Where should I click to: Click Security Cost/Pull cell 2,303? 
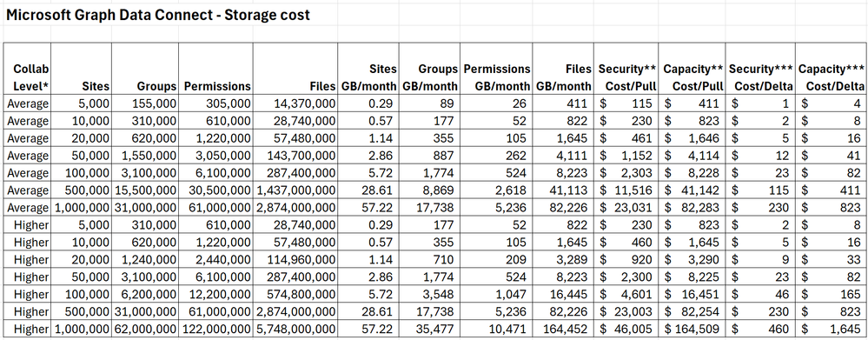626,173
